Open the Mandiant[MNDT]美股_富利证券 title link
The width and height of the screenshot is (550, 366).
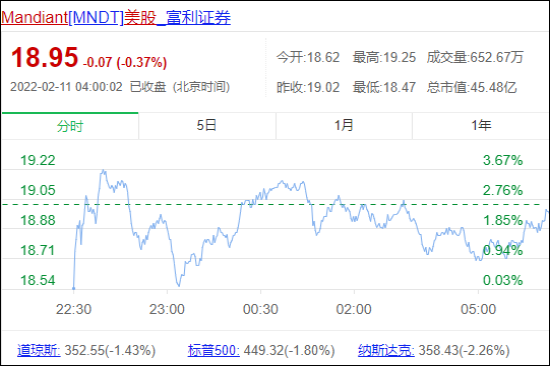click(x=116, y=18)
